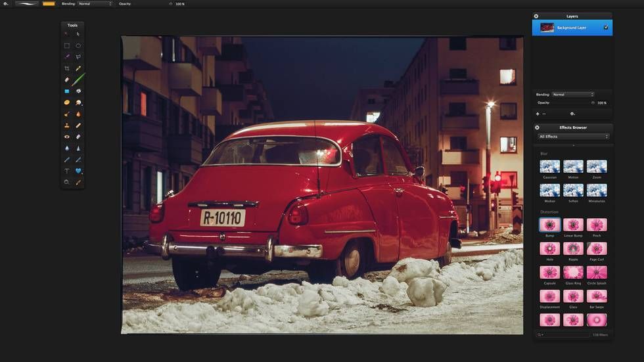Open the Blending dropdown in the Layers panel
644x362 pixels.
point(572,95)
